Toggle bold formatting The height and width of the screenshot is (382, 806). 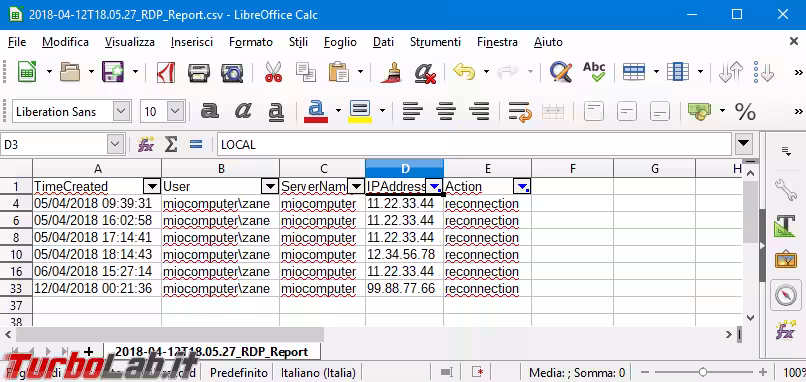click(209, 111)
